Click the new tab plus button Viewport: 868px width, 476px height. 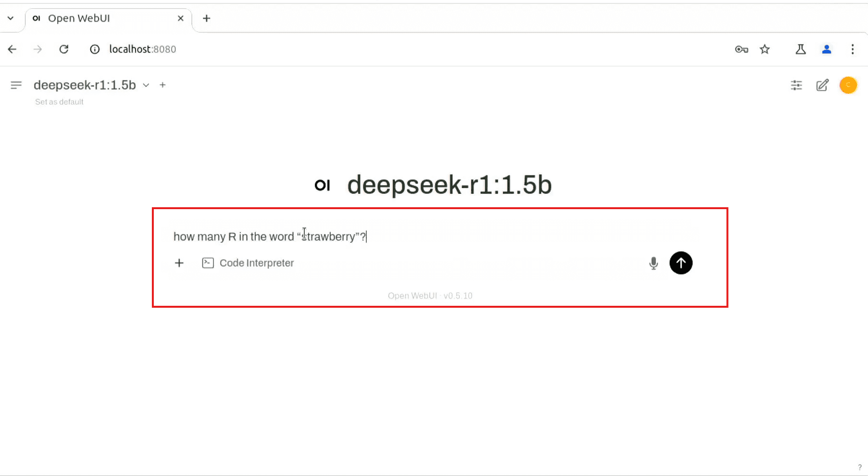[206, 18]
